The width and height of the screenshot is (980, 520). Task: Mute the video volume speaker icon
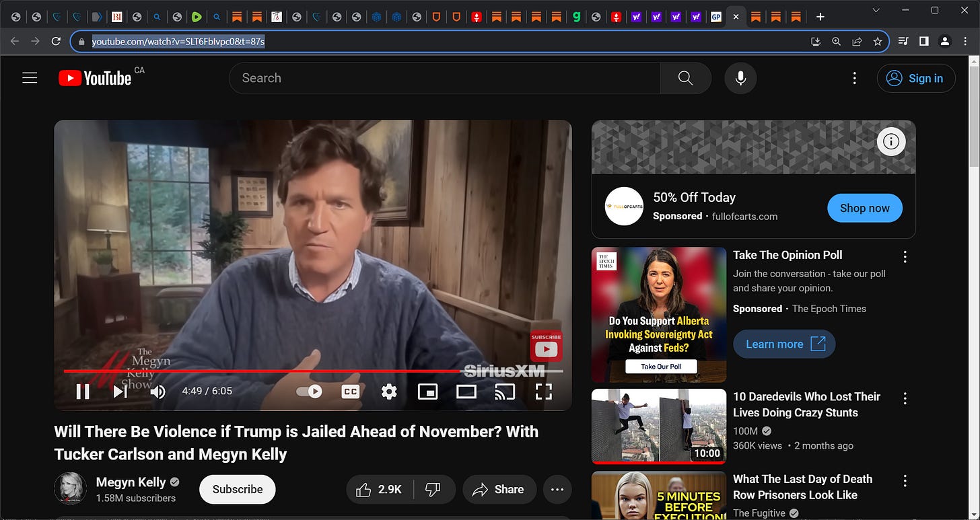pyautogui.click(x=157, y=392)
